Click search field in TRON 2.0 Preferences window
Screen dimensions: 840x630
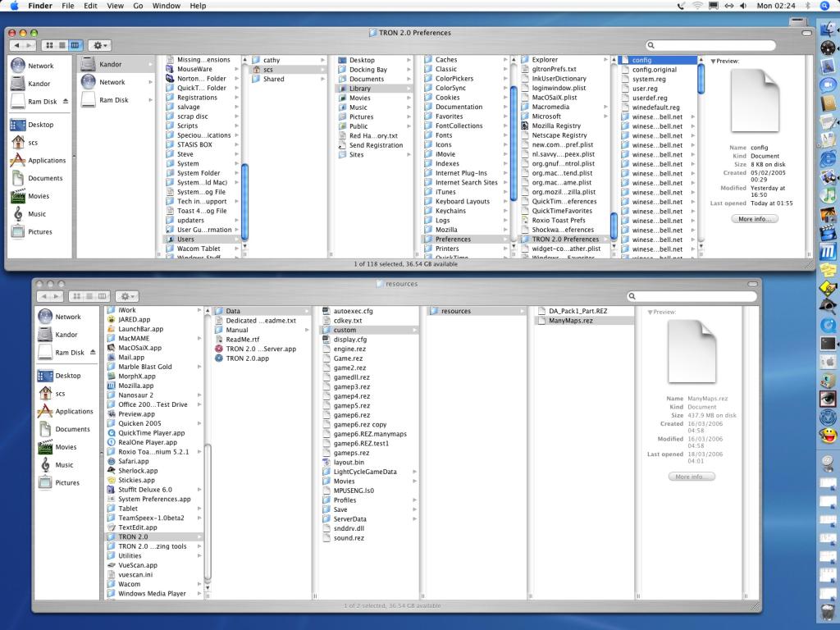point(714,46)
